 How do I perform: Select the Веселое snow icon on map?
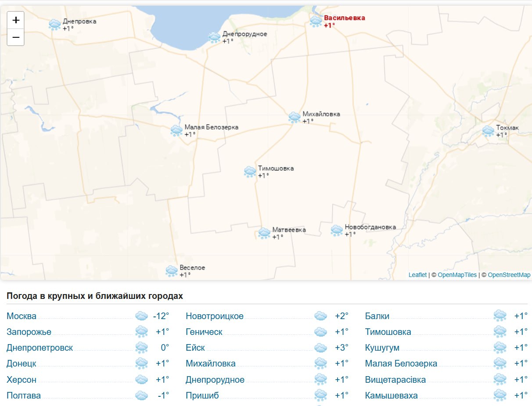coord(171,271)
